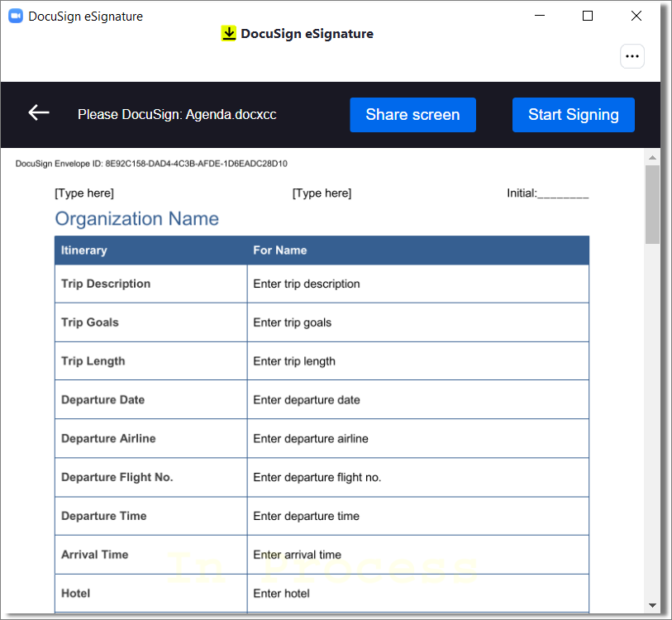Click the scrollbar up arrow
Viewport: 672px width, 620px height.
click(x=652, y=158)
